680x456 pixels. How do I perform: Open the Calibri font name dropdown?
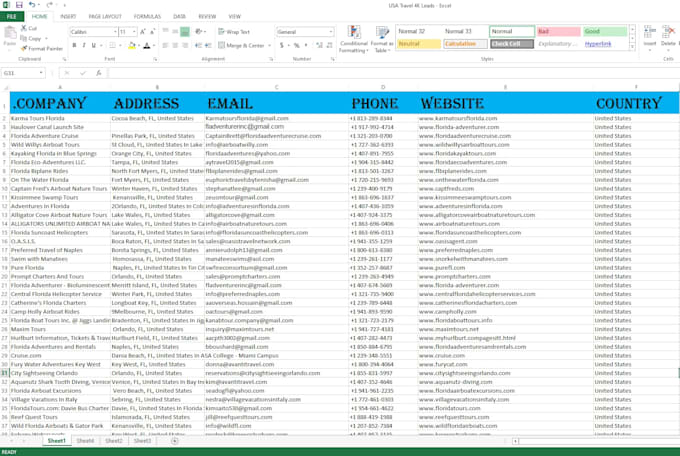[115, 32]
